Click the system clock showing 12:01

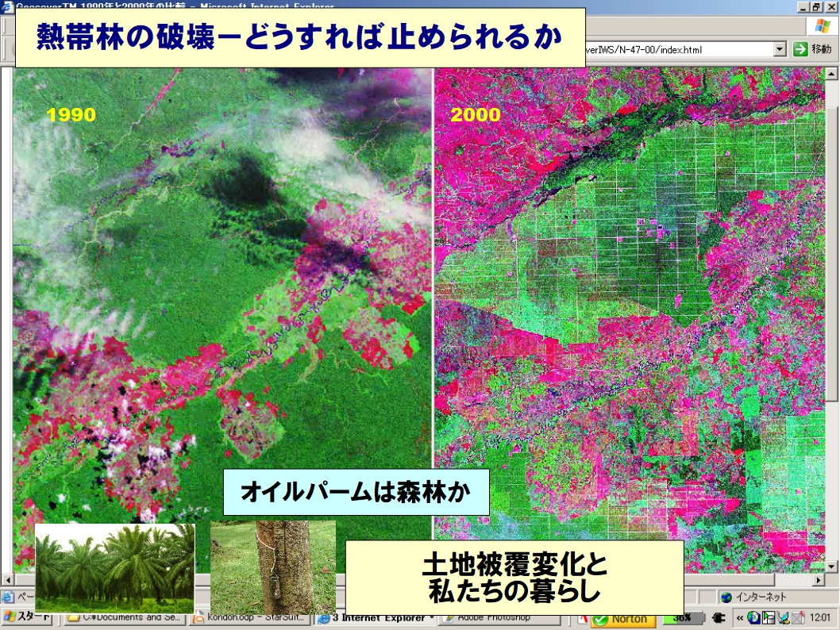(820, 617)
